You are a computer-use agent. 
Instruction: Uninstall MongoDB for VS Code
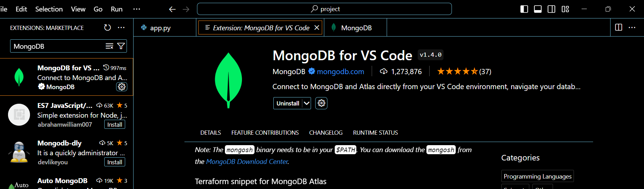tap(288, 103)
